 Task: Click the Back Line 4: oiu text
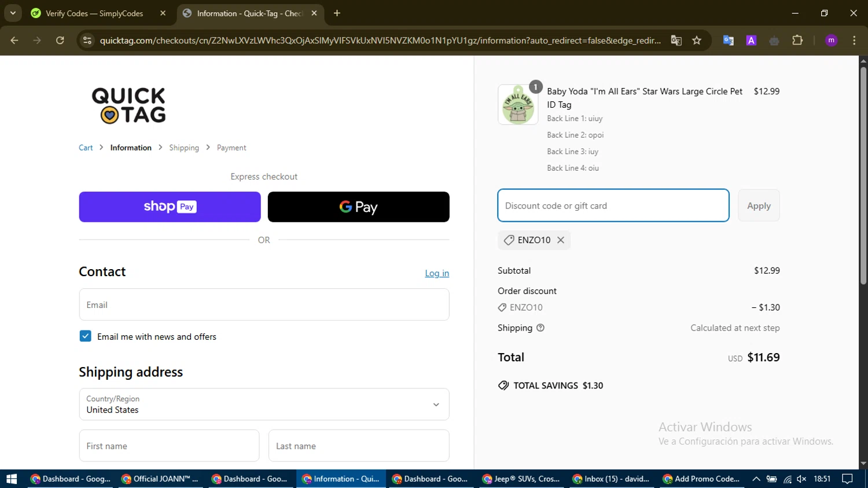(573, 168)
